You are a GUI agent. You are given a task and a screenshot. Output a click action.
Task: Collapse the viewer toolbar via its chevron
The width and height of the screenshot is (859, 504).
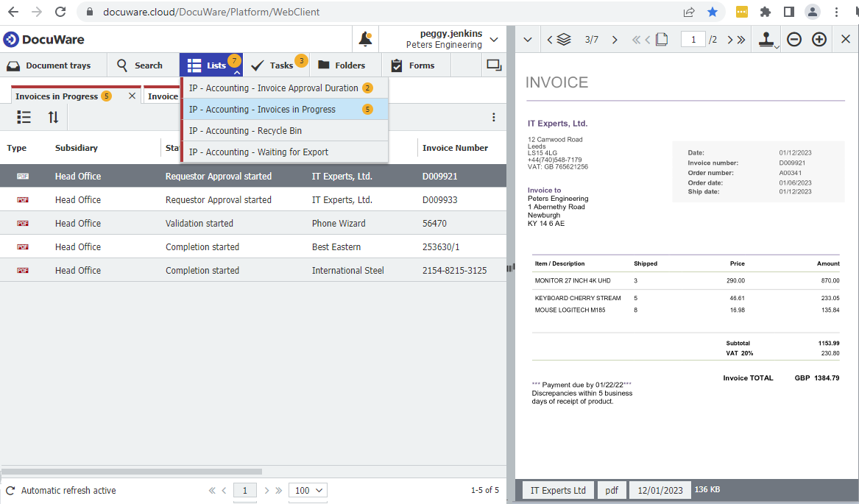click(527, 39)
